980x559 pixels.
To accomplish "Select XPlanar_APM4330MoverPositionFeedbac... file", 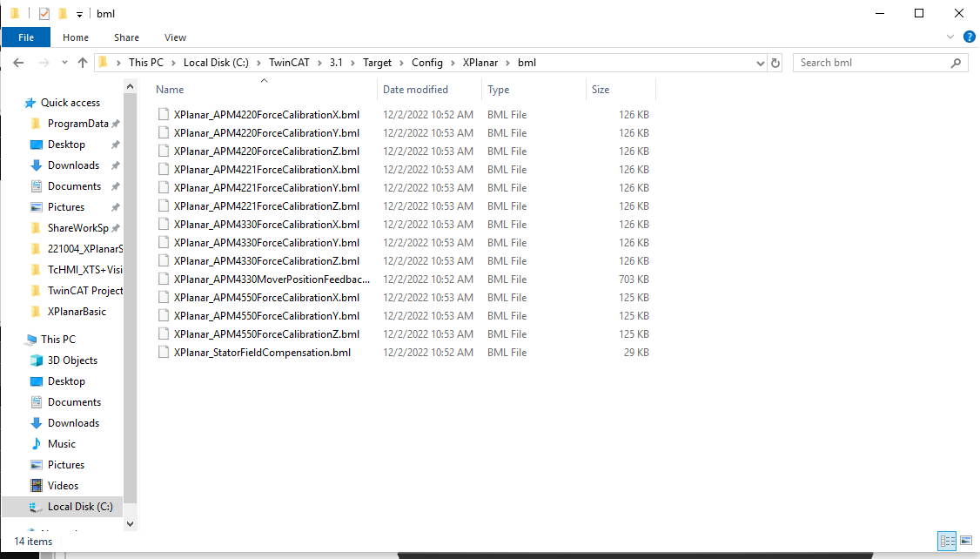I will click(272, 279).
